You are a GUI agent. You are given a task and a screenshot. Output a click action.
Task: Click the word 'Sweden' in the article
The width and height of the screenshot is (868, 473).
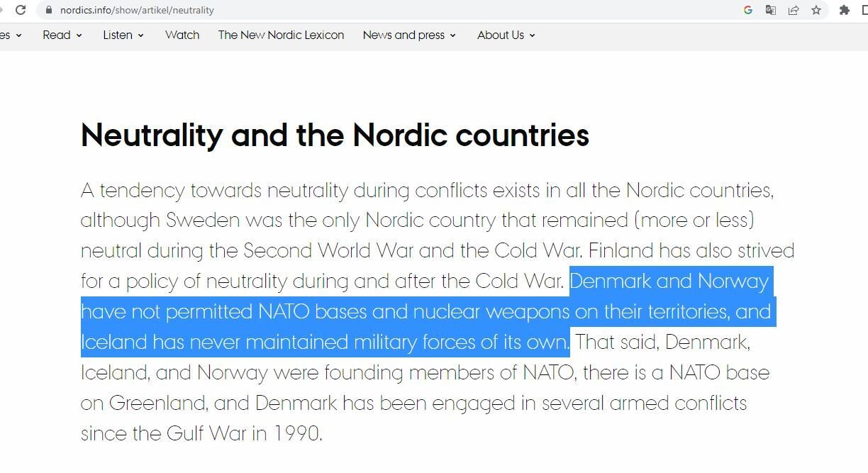(203, 220)
